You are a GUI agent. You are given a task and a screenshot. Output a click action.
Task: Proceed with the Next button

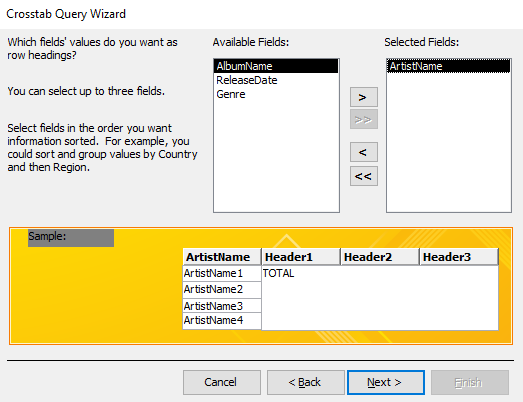point(386,382)
